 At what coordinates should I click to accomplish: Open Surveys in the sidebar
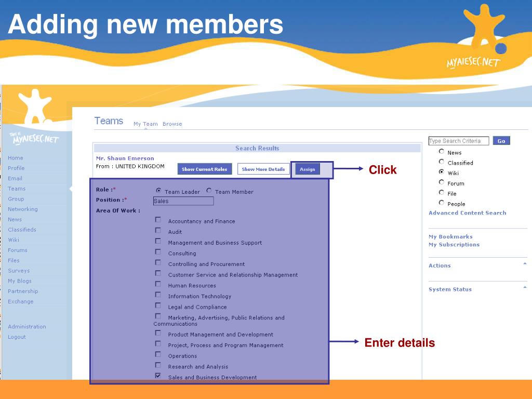pyautogui.click(x=19, y=271)
